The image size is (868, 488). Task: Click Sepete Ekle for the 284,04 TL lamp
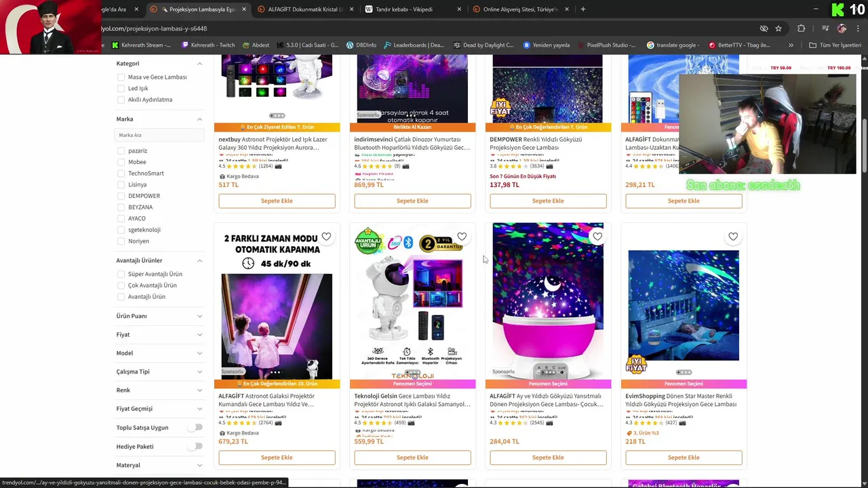point(548,457)
